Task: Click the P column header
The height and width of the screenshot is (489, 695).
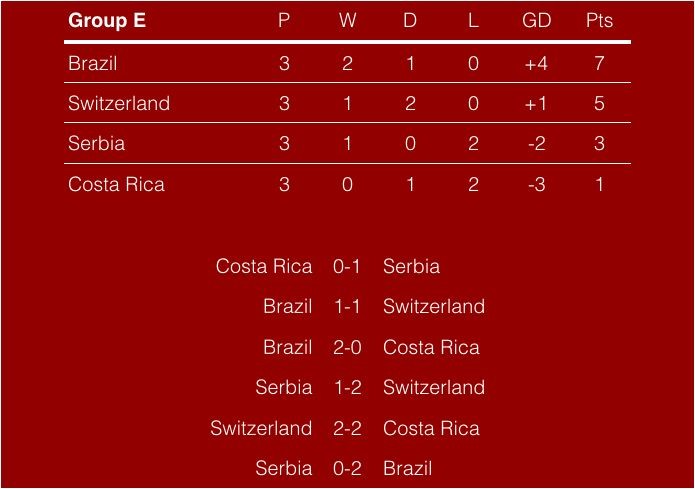Action: (285, 21)
